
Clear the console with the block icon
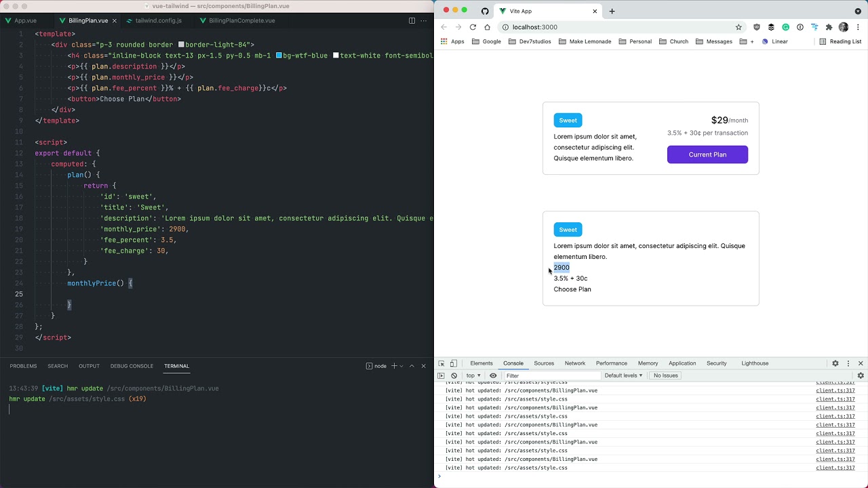pos(454,375)
